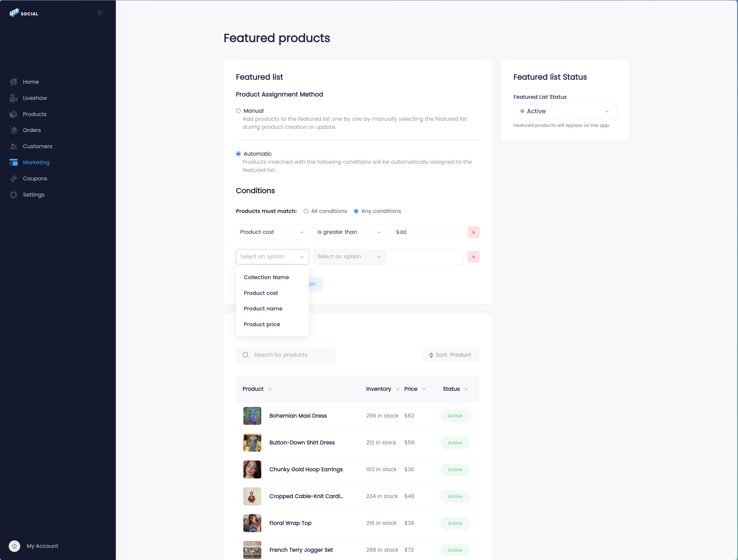Choose All conditions radio option
Viewport: 738px width, 560px height.
pyautogui.click(x=306, y=211)
